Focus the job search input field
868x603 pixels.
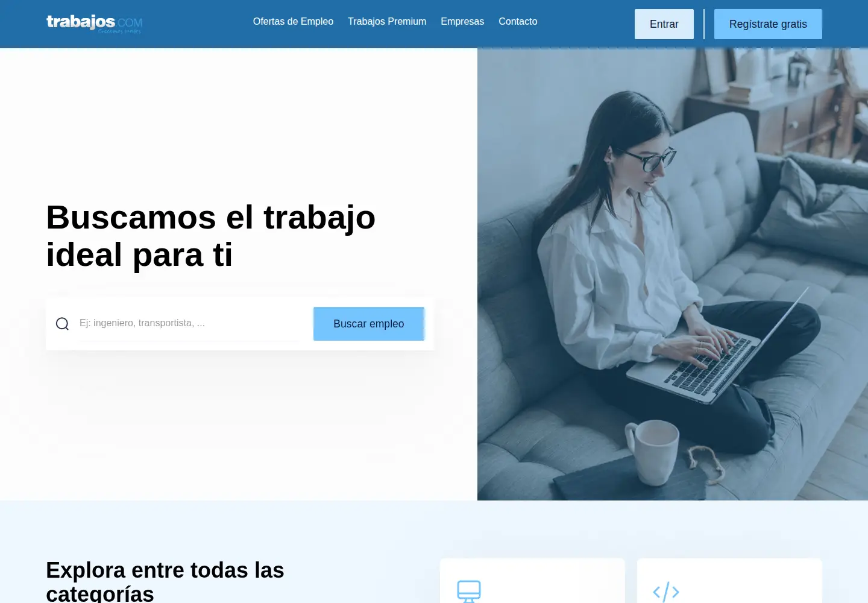pyautogui.click(x=189, y=324)
